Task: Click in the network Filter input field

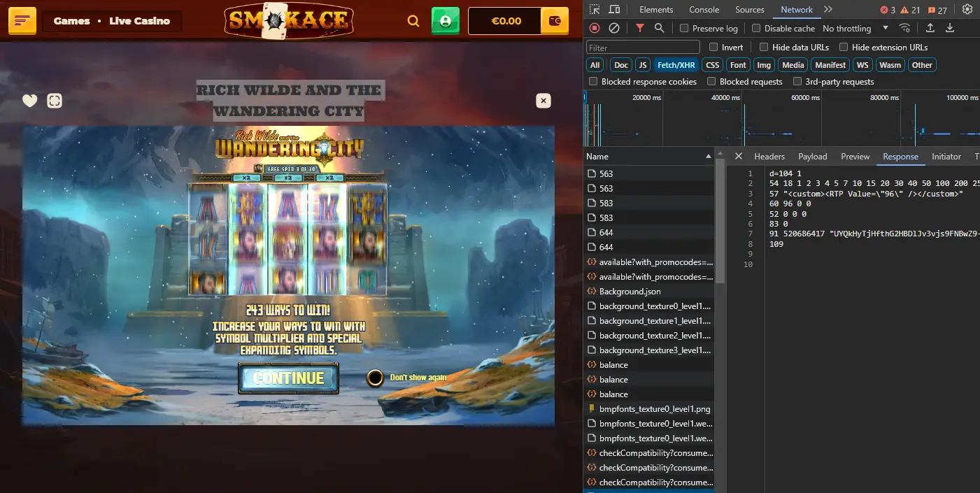Action: pyautogui.click(x=643, y=48)
